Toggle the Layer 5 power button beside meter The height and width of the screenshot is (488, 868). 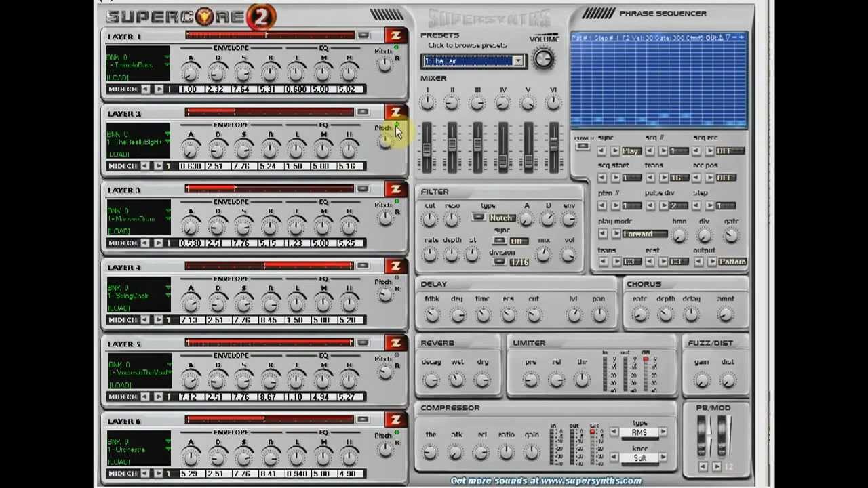pos(363,343)
